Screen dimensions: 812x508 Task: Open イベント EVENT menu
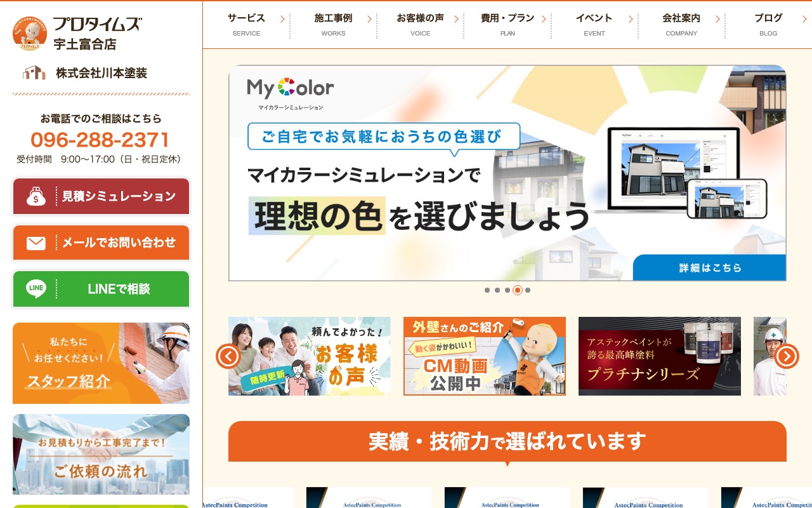click(x=594, y=24)
